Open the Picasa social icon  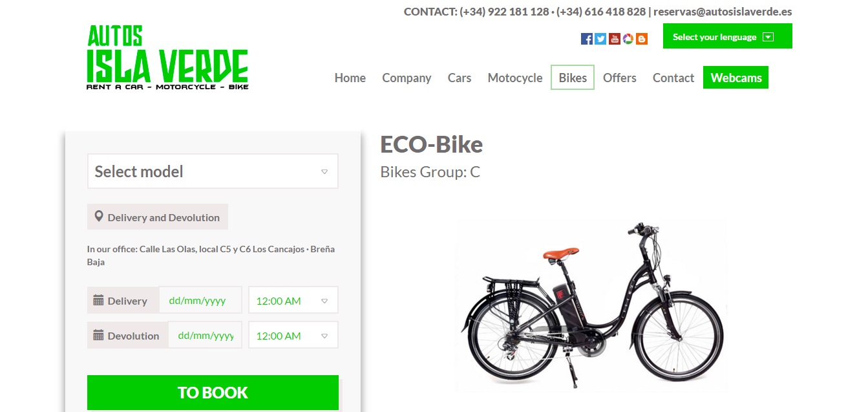pyautogui.click(x=628, y=39)
